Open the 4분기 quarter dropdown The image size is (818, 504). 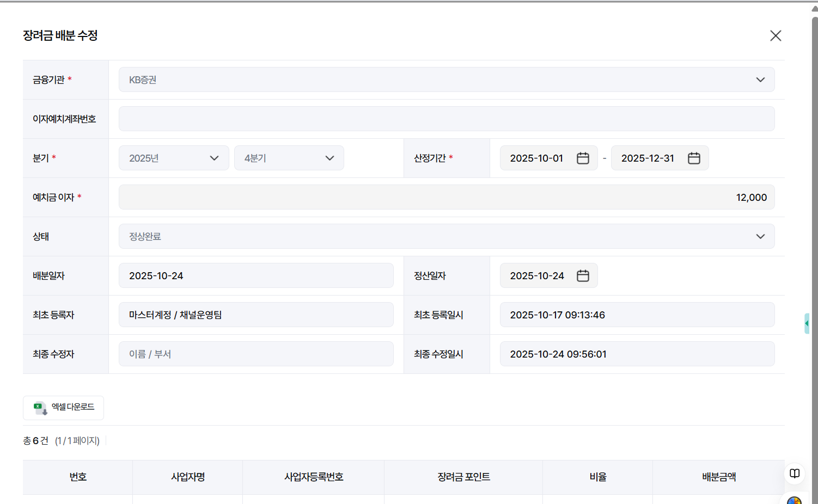click(x=289, y=158)
